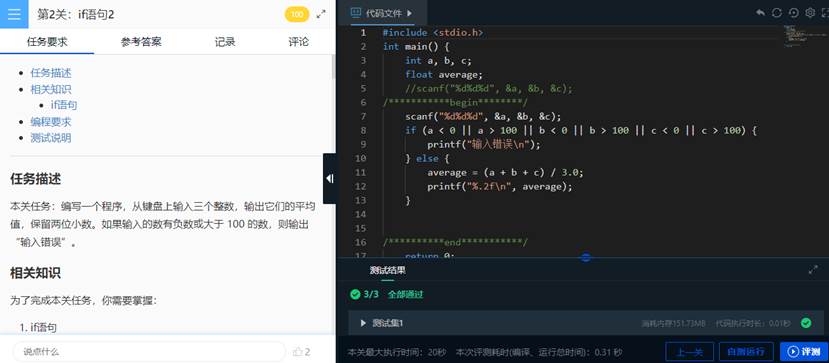Screen dimensions: 829x363
Task: Click the fullscreen icon at the editor's top-right edge
Action: [825, 13]
